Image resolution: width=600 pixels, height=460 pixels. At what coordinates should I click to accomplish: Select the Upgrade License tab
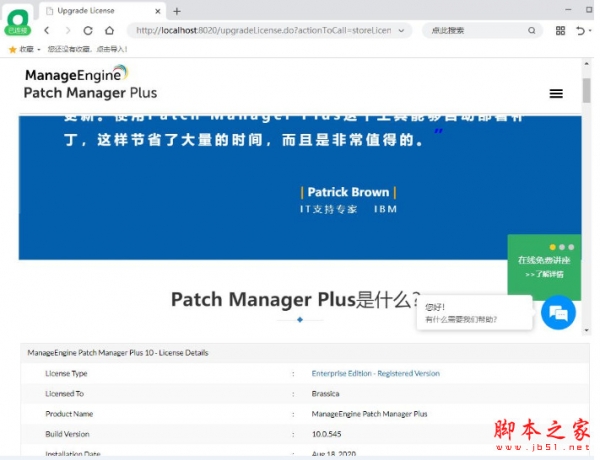102,11
